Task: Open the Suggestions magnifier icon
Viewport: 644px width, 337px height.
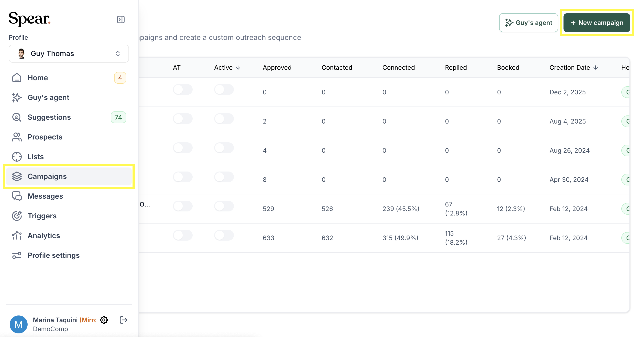Action: (x=17, y=117)
